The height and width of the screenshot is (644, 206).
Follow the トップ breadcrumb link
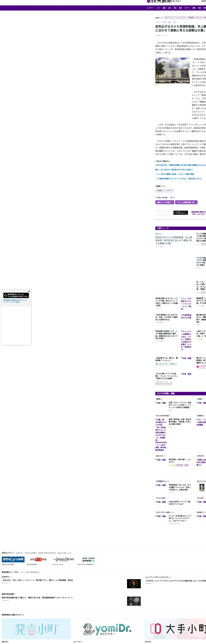tap(157, 22)
